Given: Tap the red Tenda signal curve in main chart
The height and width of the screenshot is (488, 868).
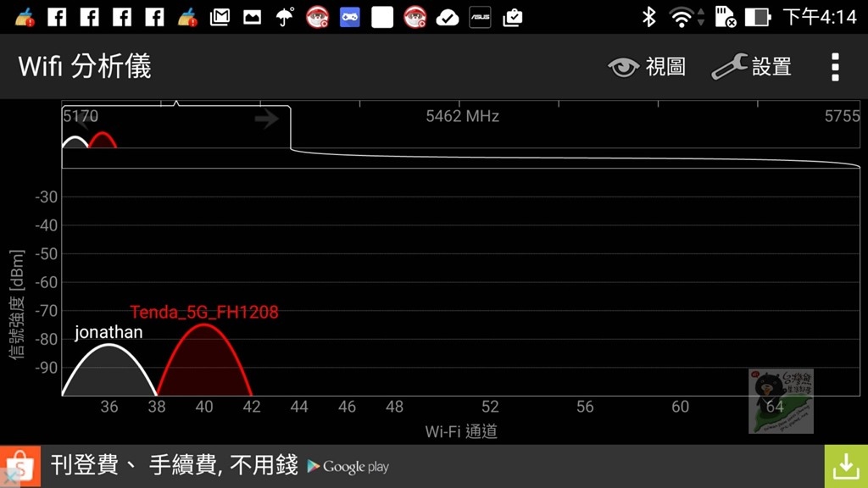Looking at the screenshot, I should click(x=204, y=359).
